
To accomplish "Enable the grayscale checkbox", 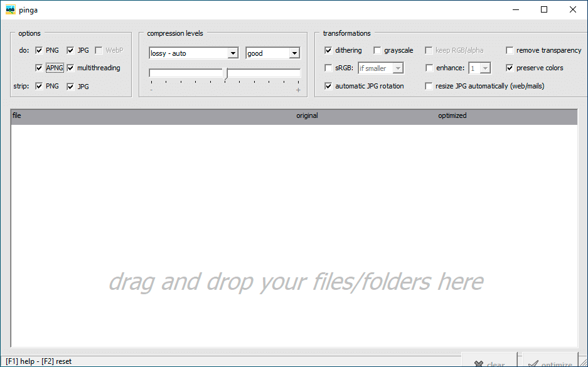I will pos(377,50).
